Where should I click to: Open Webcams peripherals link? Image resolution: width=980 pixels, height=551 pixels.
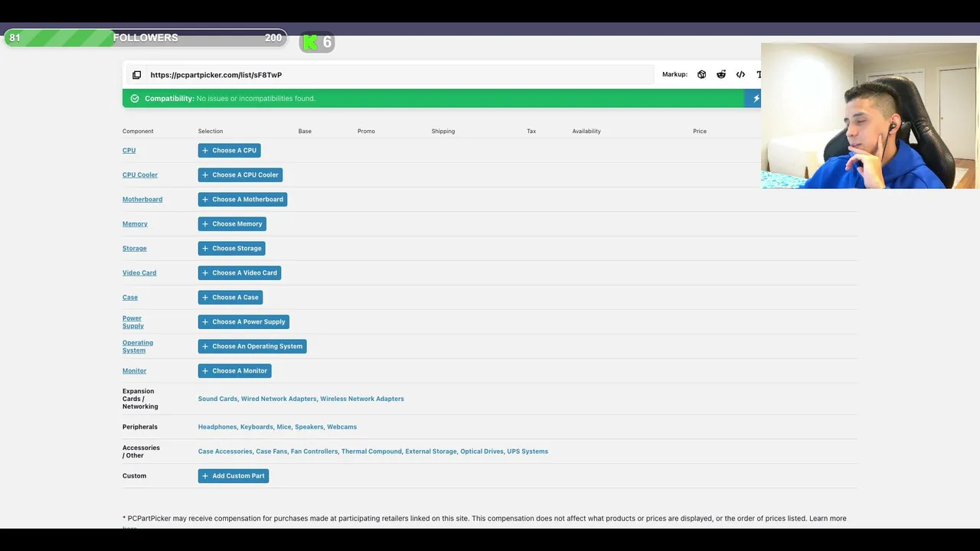coord(341,427)
